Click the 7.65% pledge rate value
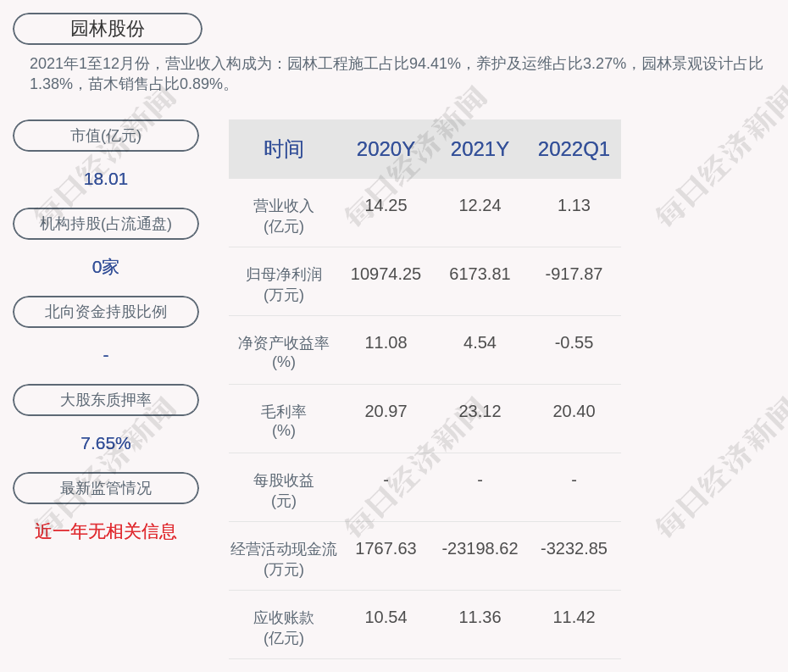The height and width of the screenshot is (672, 788). click(x=106, y=443)
